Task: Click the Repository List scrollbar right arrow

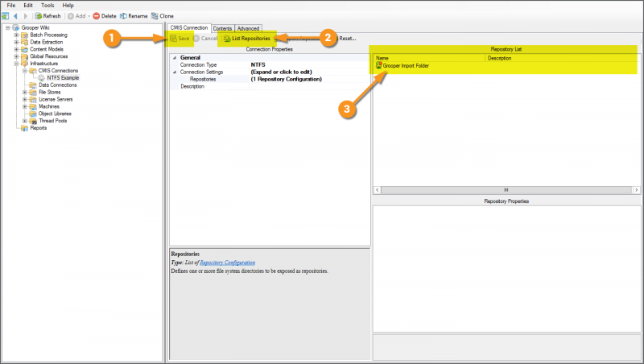Action: pos(636,190)
